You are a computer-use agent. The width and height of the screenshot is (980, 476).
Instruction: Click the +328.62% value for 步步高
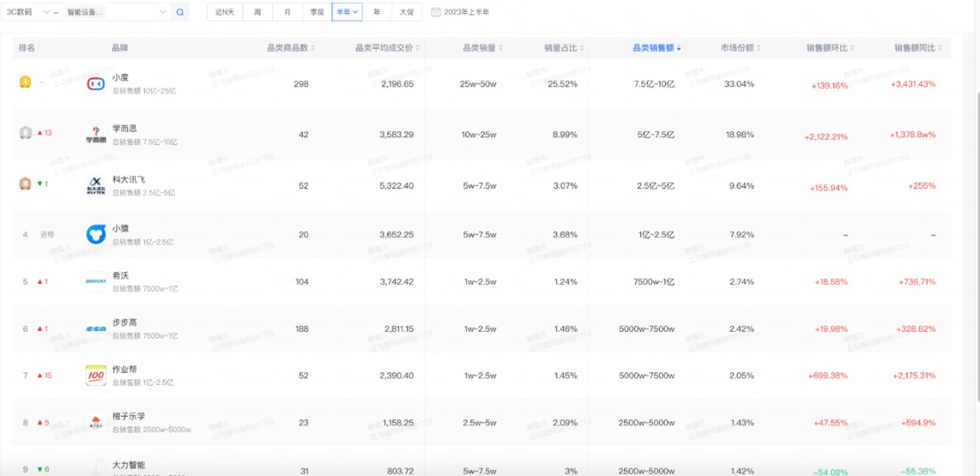(x=916, y=329)
